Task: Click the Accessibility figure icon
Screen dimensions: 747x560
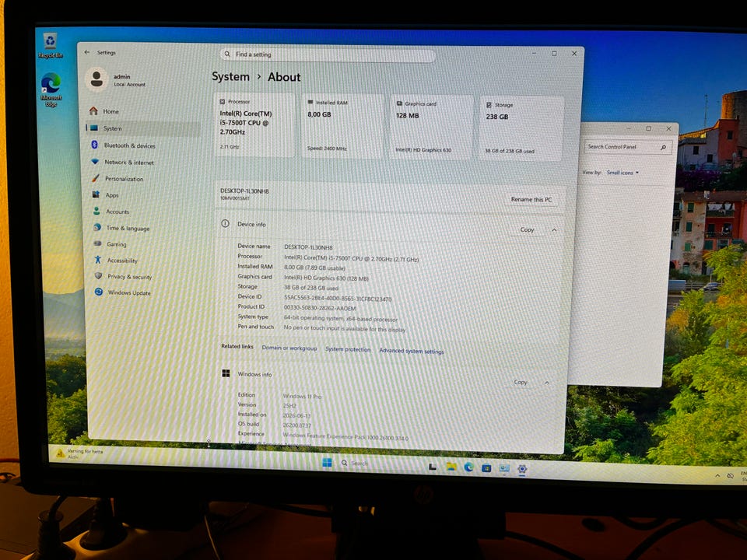Action: tap(98, 260)
